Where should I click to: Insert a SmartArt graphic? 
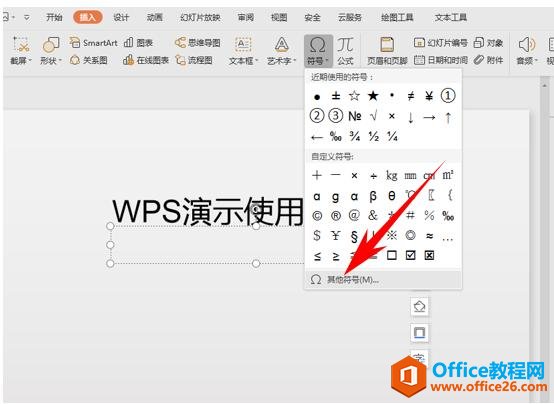coord(93,43)
